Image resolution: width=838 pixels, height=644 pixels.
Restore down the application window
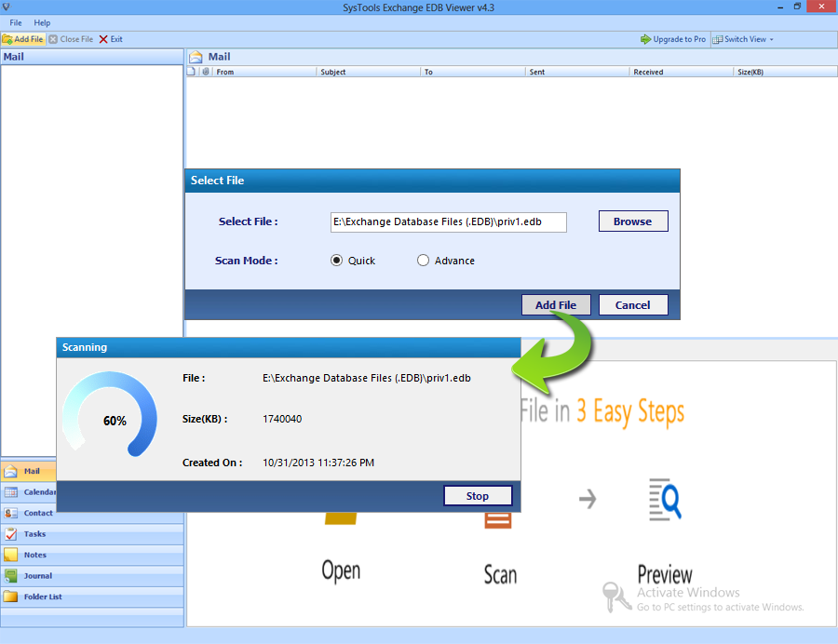(797, 7)
